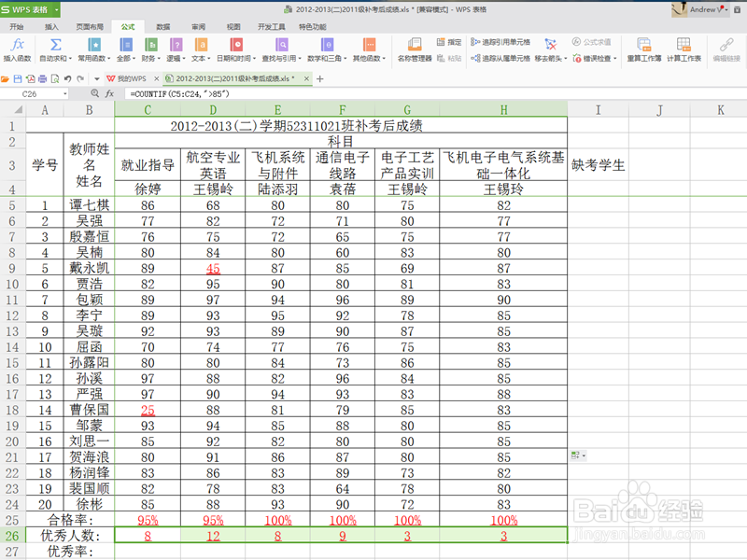Open Text (文本) functions icon
The width and height of the screenshot is (747, 560).
tap(201, 45)
